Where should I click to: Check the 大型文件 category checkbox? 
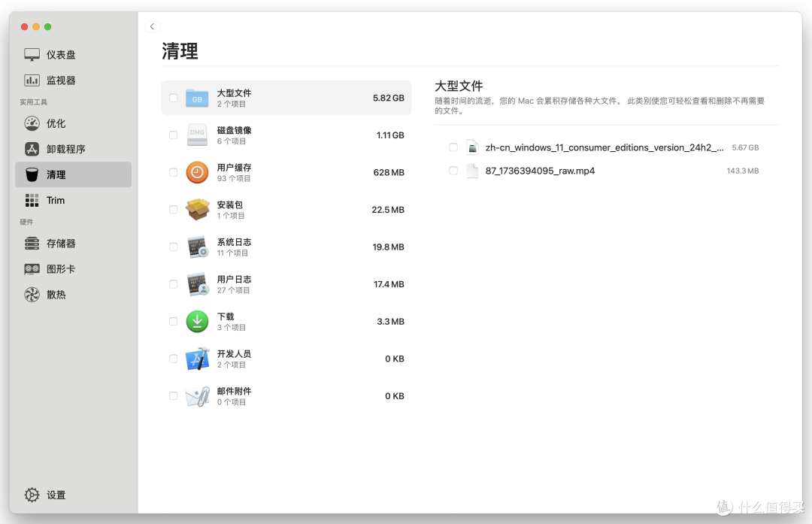click(174, 98)
